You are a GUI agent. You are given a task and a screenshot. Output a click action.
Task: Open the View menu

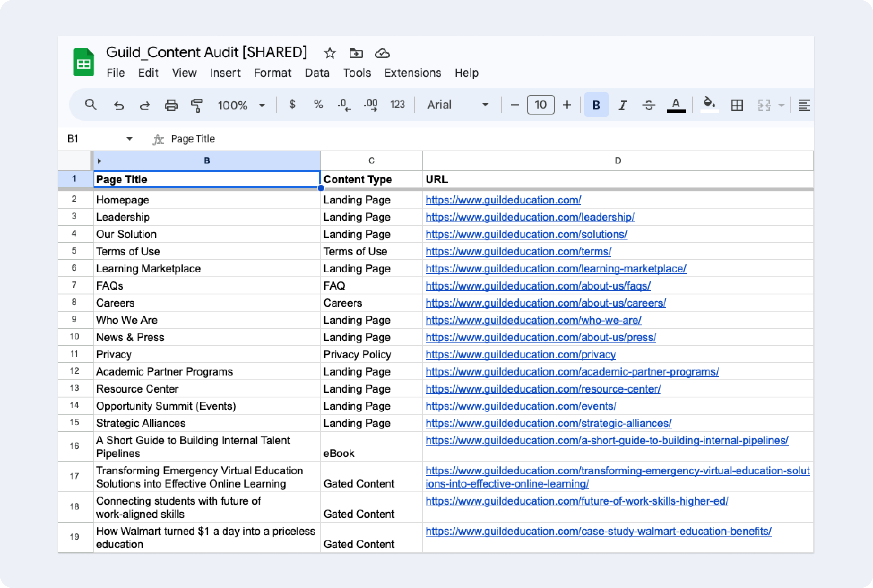[184, 73]
